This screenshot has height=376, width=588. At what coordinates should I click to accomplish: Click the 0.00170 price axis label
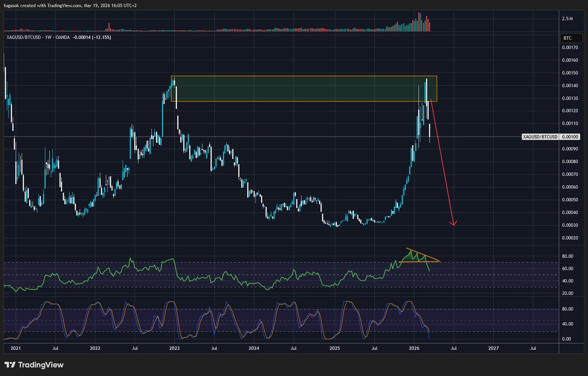coord(569,48)
